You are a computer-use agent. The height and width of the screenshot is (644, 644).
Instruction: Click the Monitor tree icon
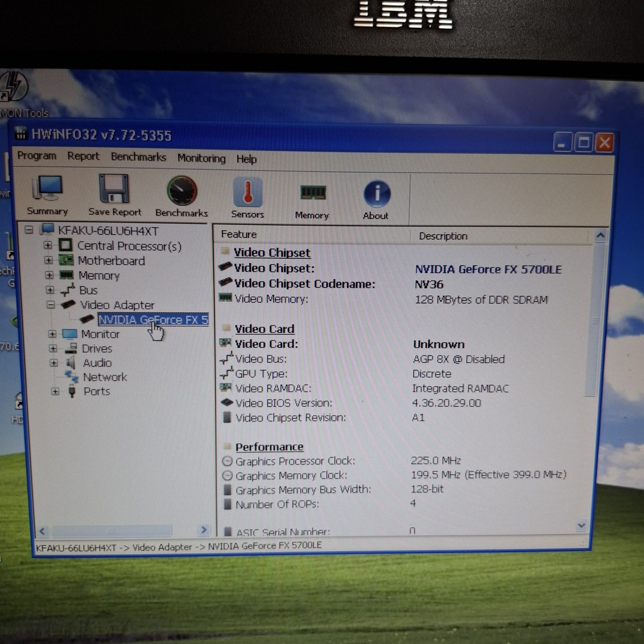70,334
